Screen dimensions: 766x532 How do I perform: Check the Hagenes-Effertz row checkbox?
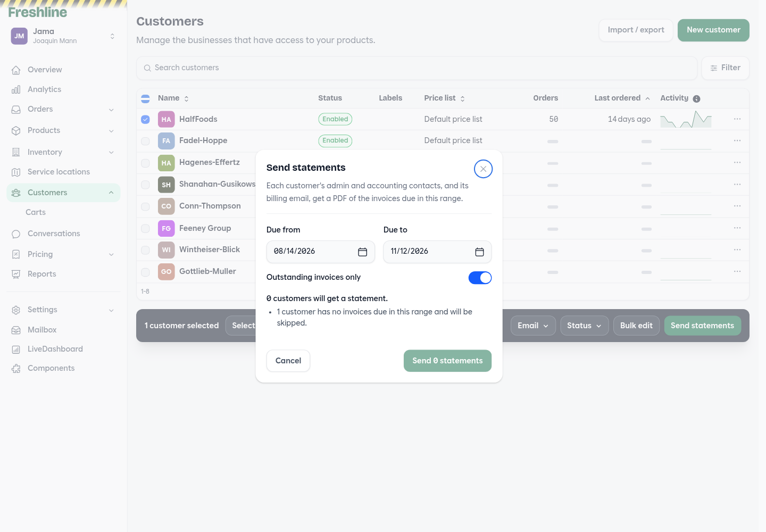(145, 163)
